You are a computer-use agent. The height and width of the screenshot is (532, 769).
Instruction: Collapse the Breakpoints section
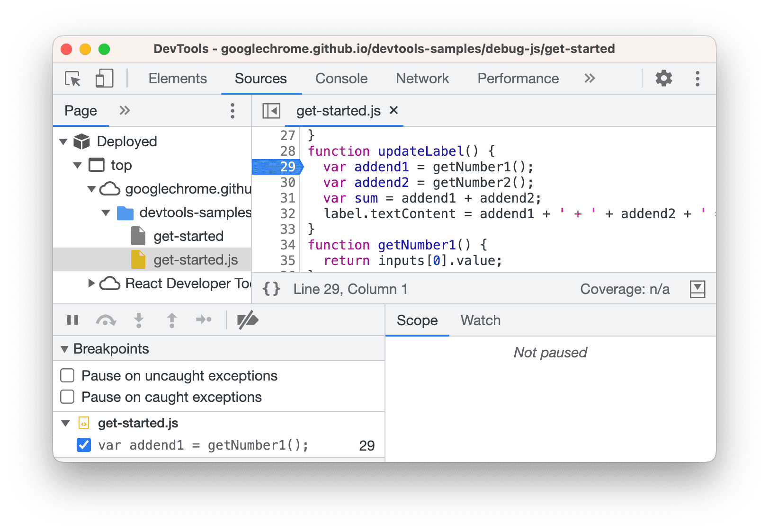(x=66, y=348)
